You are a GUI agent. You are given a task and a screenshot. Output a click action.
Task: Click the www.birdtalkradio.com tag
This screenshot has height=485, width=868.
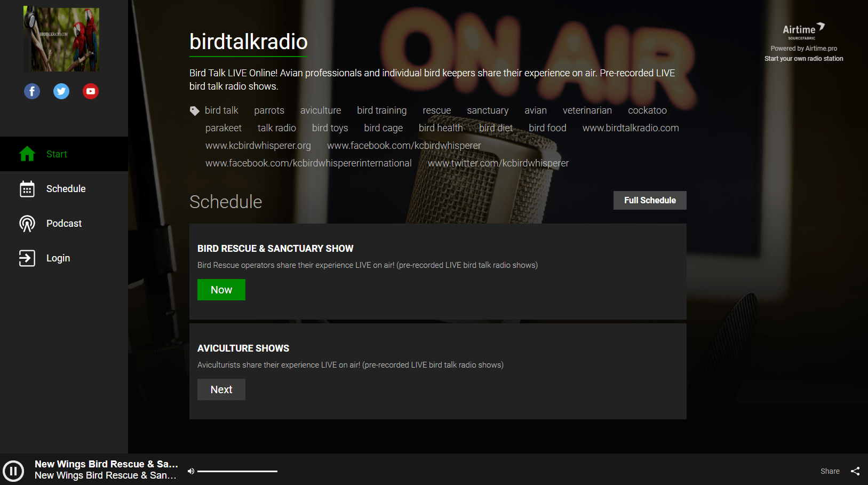coord(631,128)
